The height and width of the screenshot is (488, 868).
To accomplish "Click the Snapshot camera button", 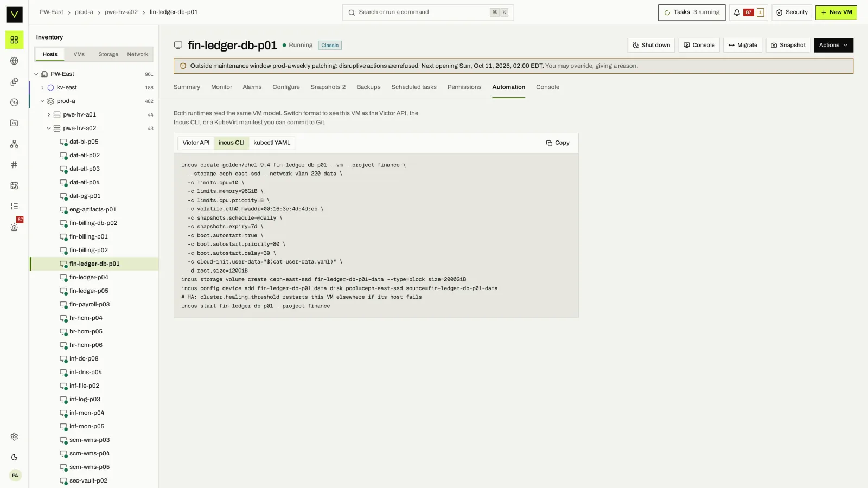I will [x=788, y=45].
